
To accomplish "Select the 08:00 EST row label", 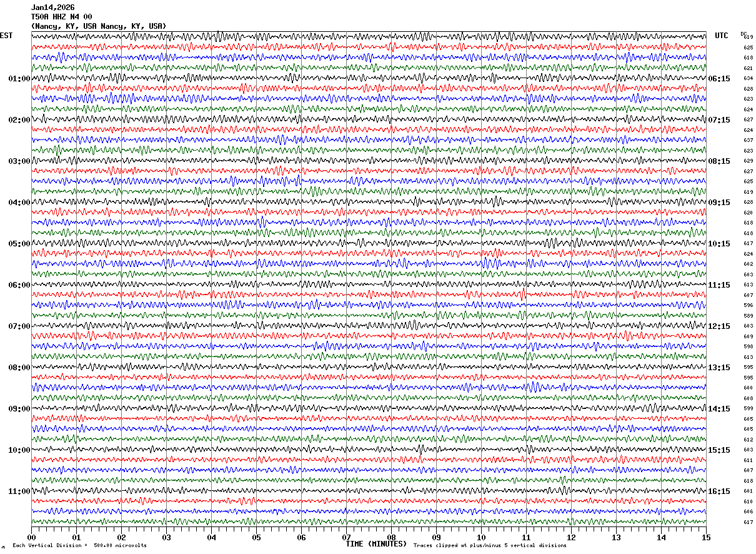I will (x=19, y=368).
